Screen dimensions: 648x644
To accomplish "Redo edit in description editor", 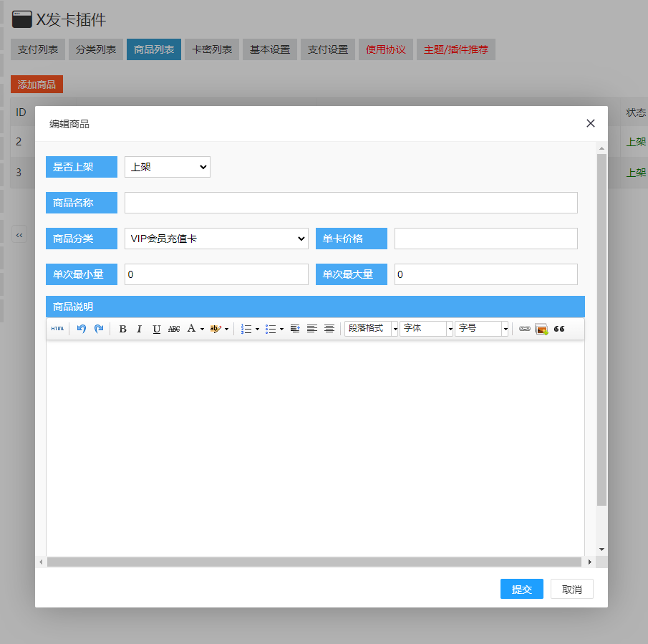I will click(x=99, y=329).
